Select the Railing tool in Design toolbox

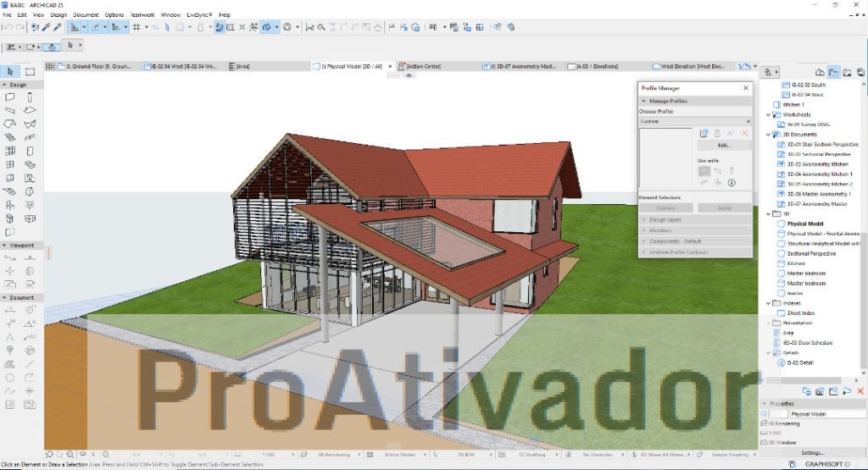pyautogui.click(x=30, y=137)
